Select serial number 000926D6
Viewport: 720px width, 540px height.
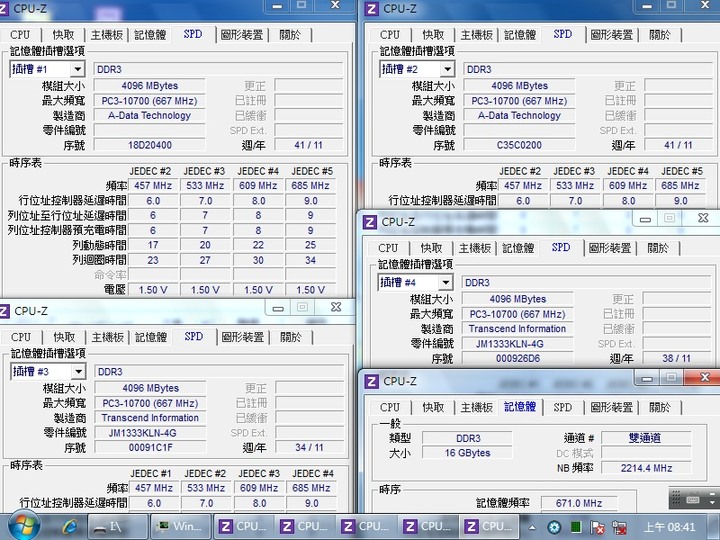pos(518,359)
